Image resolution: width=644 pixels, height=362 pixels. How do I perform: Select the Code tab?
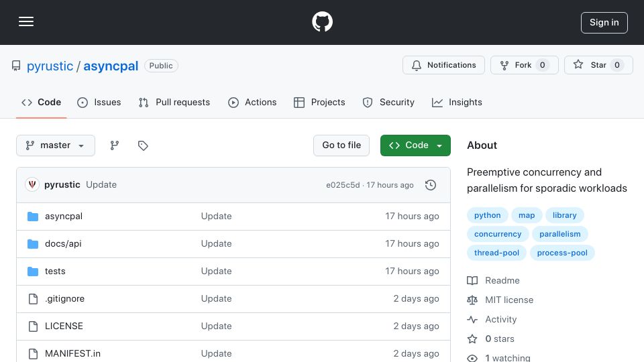41,102
